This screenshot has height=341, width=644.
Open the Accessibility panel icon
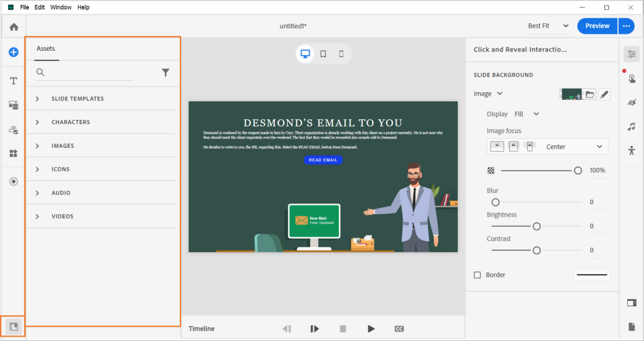point(631,150)
